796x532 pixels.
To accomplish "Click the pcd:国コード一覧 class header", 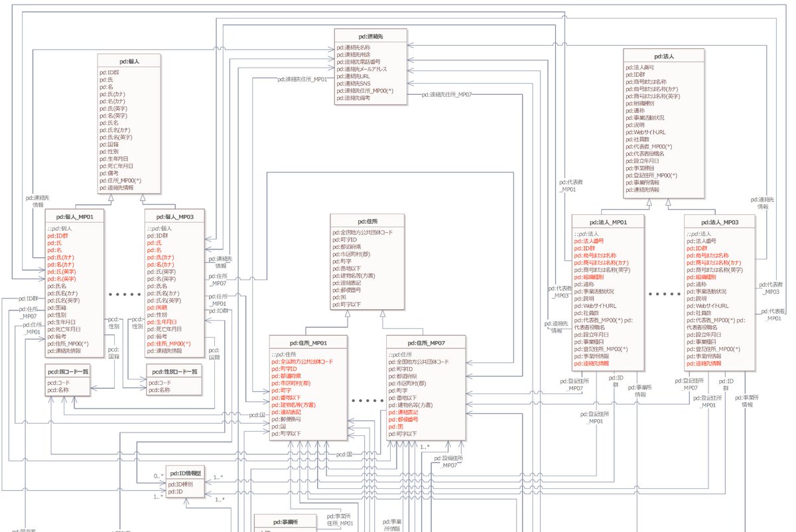I will coord(68,371).
